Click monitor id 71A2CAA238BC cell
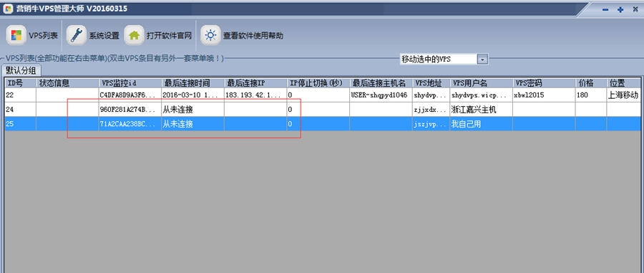 tap(130, 124)
